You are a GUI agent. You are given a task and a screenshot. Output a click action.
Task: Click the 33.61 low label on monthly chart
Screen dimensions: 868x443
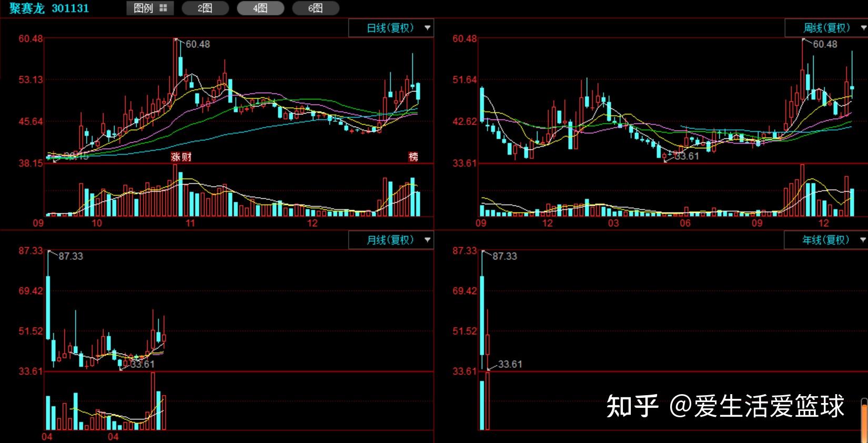142,364
